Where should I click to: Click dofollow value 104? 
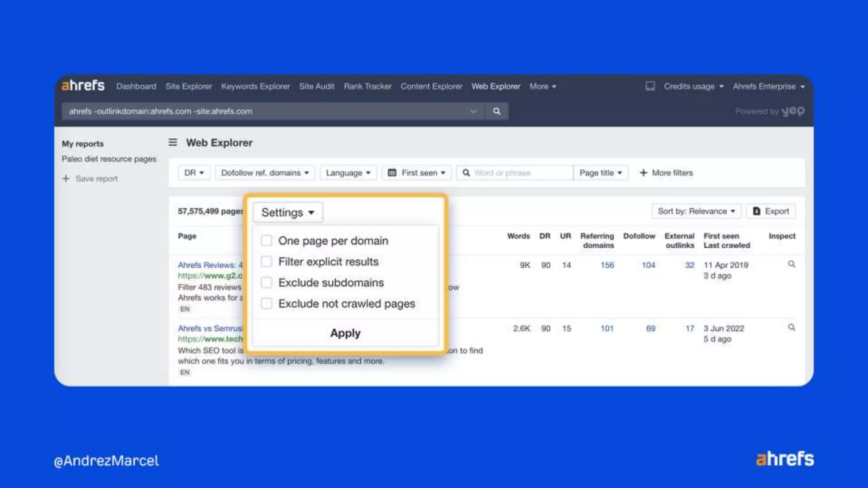(648, 265)
